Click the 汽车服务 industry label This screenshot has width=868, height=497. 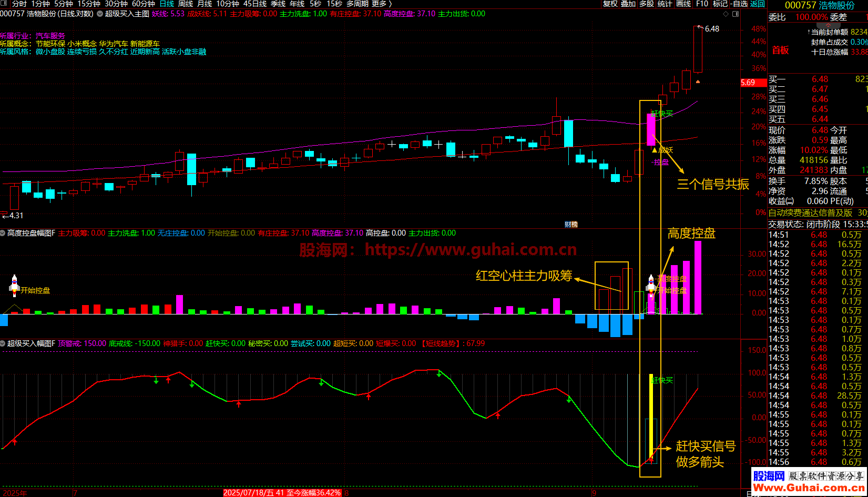50,36
